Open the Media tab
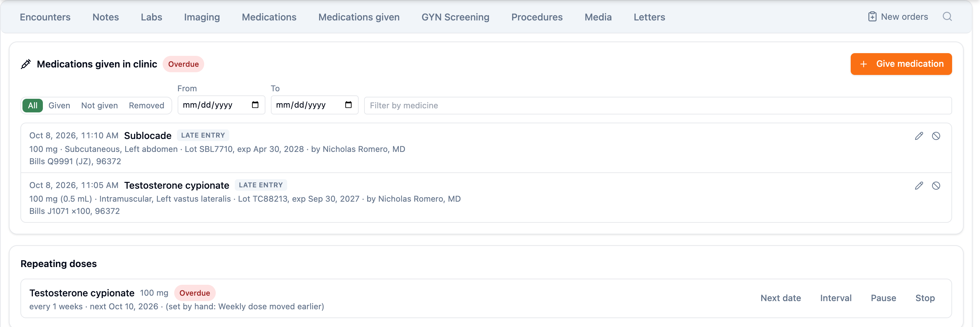The height and width of the screenshot is (327, 980). click(x=598, y=17)
